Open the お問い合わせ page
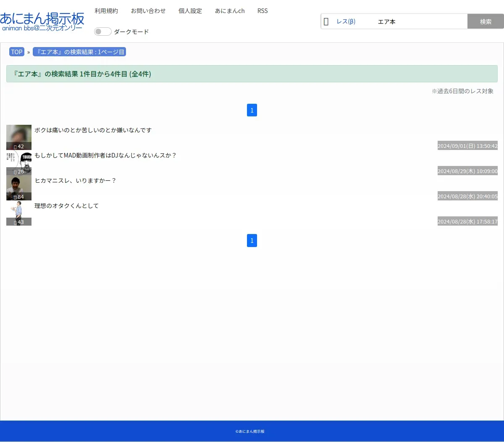 click(148, 11)
